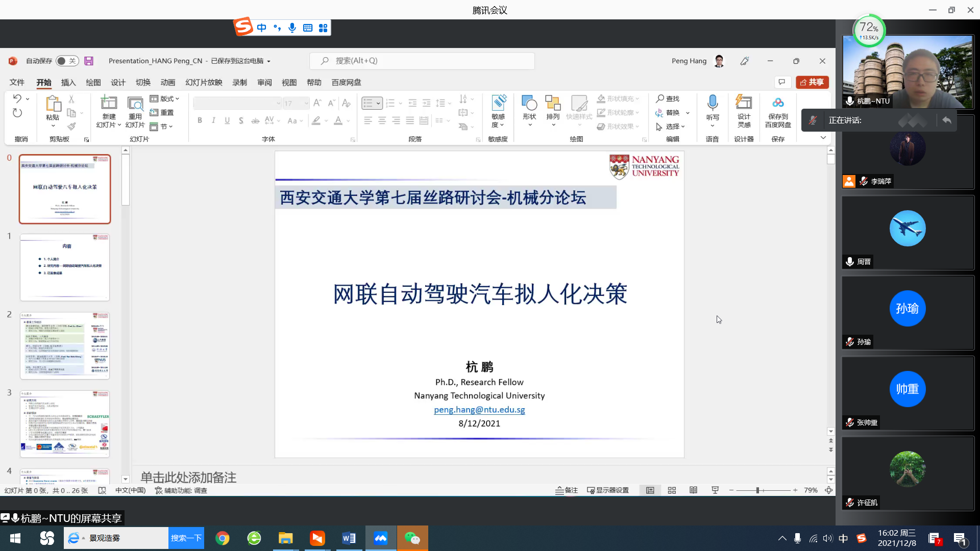Open the Shapes gallery icon
The height and width of the screenshot is (551, 980).
529,104
